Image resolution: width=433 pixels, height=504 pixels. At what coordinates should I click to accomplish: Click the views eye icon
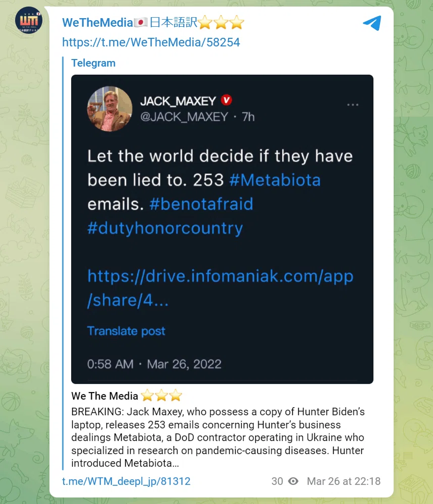pos(293,481)
